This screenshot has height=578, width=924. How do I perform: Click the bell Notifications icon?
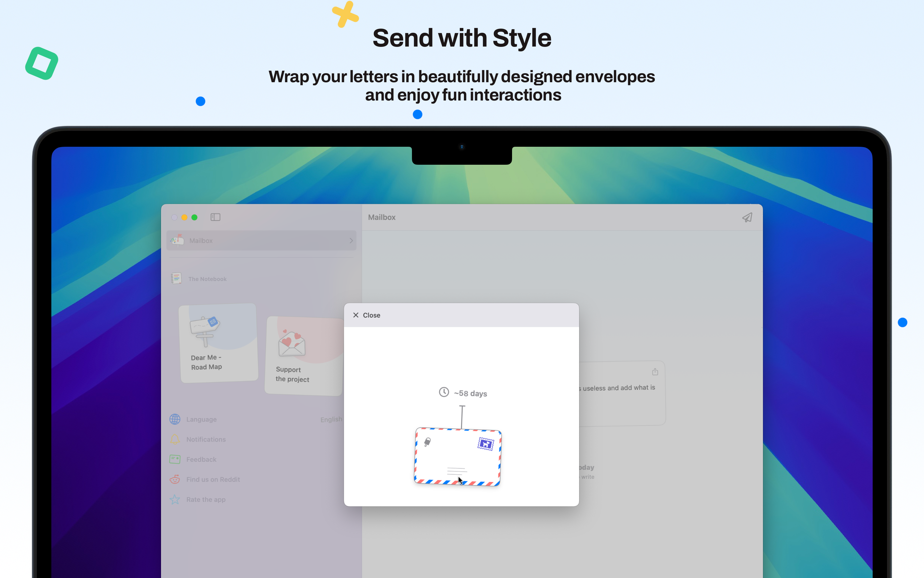pyautogui.click(x=175, y=439)
